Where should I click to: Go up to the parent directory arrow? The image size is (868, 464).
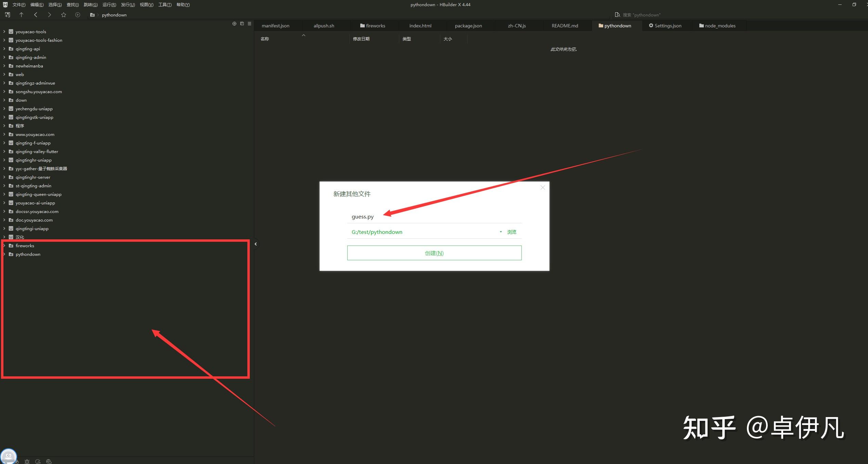(21, 15)
